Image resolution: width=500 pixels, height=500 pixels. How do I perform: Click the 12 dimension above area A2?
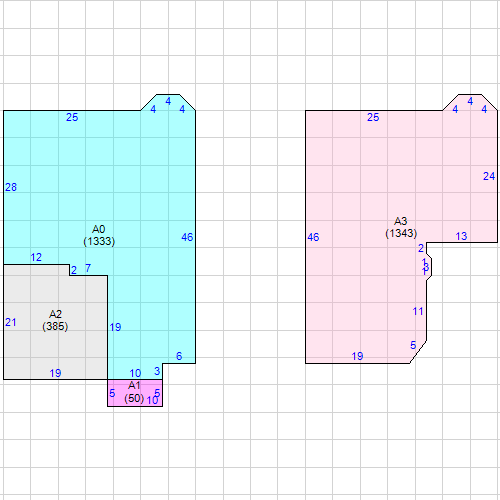click(x=36, y=257)
